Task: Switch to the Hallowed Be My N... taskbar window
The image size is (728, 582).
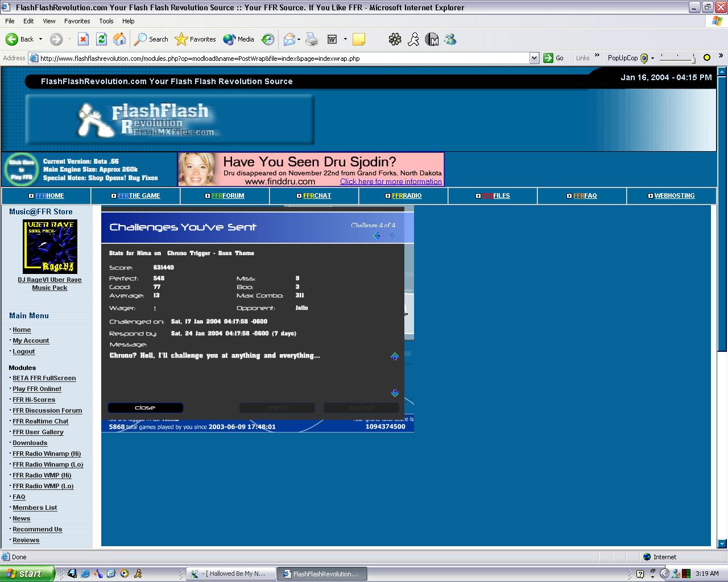Action: tap(232, 573)
